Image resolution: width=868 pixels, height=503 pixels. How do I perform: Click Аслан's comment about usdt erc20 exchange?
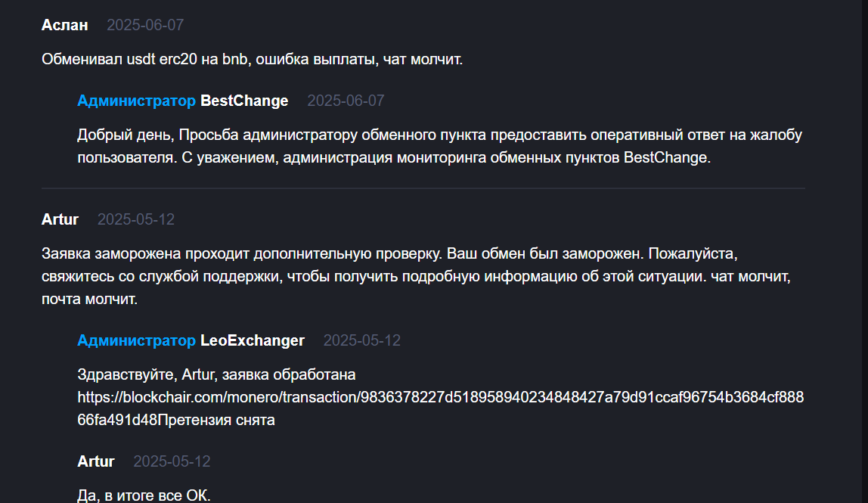click(x=252, y=60)
